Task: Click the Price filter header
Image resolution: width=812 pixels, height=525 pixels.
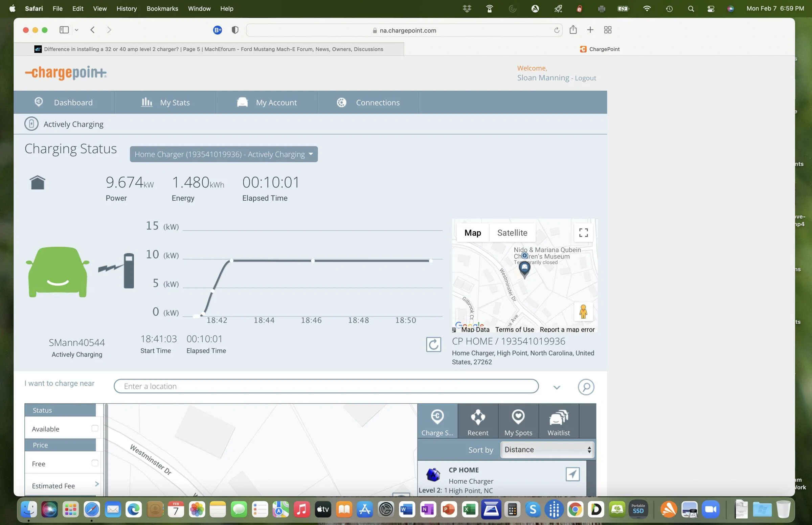Action: (60, 445)
